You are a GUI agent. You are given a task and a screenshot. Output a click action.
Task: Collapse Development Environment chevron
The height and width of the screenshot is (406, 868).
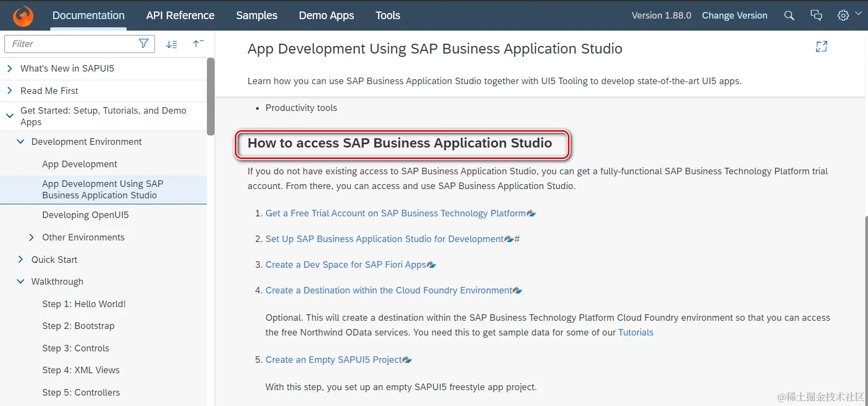click(20, 142)
